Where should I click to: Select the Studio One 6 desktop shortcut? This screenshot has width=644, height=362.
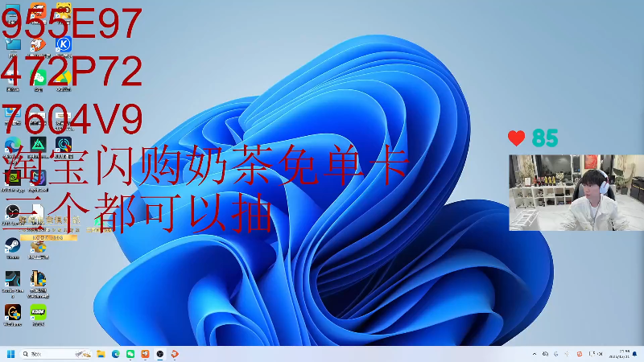pos(13,278)
